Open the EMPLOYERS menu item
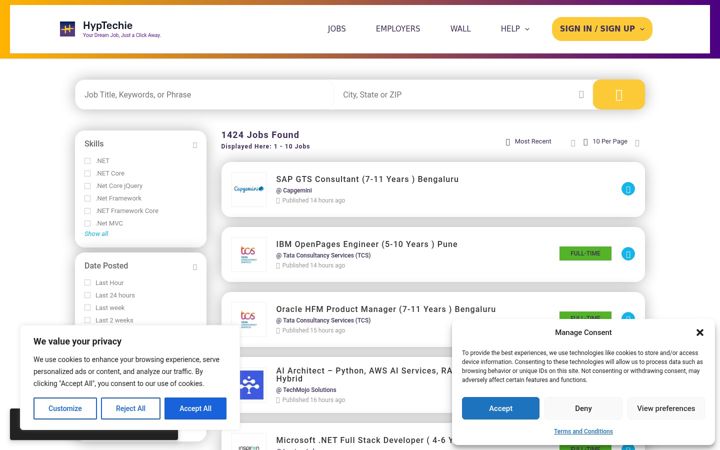This screenshot has height=450, width=720. coord(398,29)
